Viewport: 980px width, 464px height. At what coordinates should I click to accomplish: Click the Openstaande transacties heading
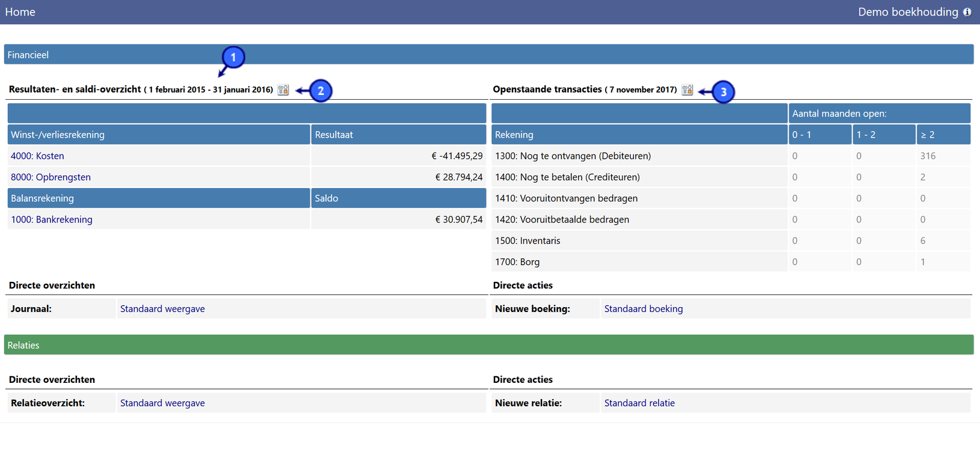point(547,89)
